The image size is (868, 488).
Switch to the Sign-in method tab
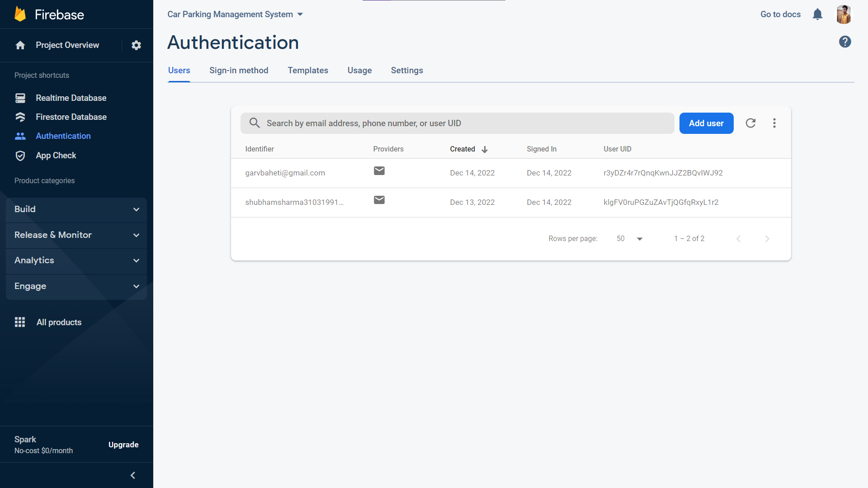[239, 71]
